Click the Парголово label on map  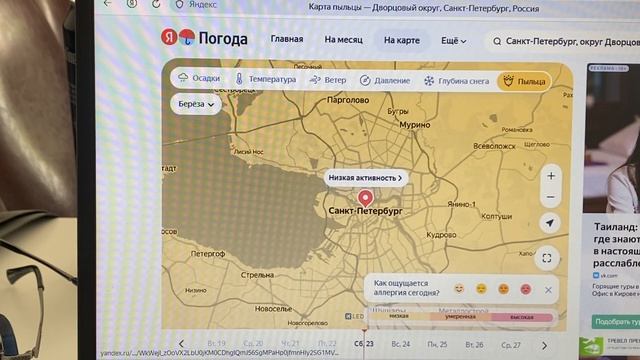pyautogui.click(x=348, y=100)
